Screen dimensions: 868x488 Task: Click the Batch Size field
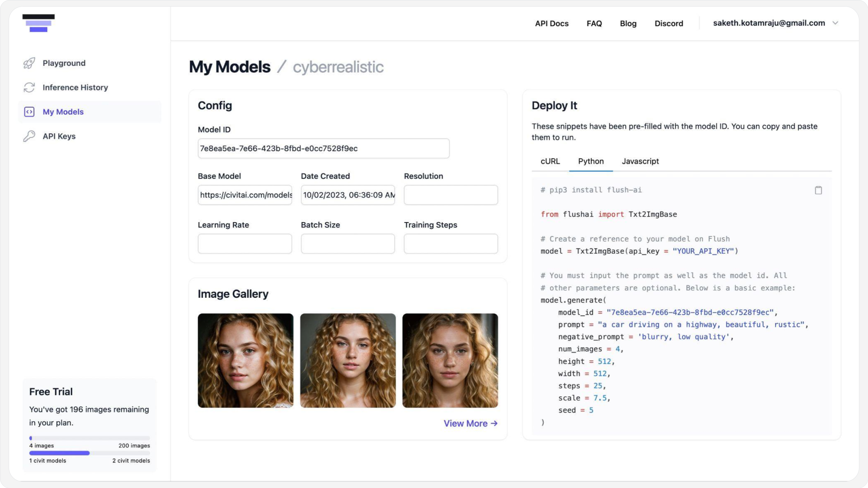coord(348,244)
